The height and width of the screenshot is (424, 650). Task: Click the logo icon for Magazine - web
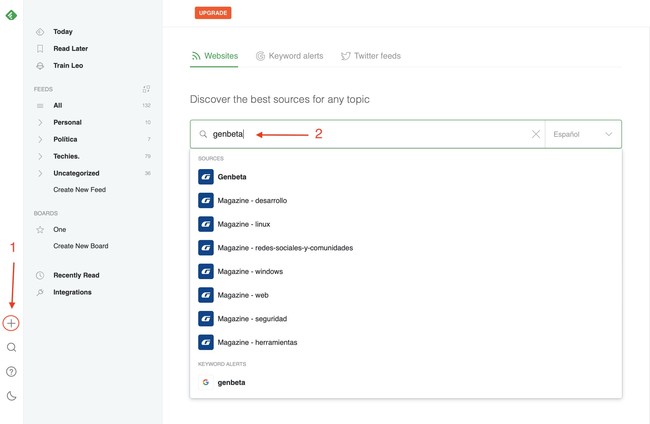[206, 295]
